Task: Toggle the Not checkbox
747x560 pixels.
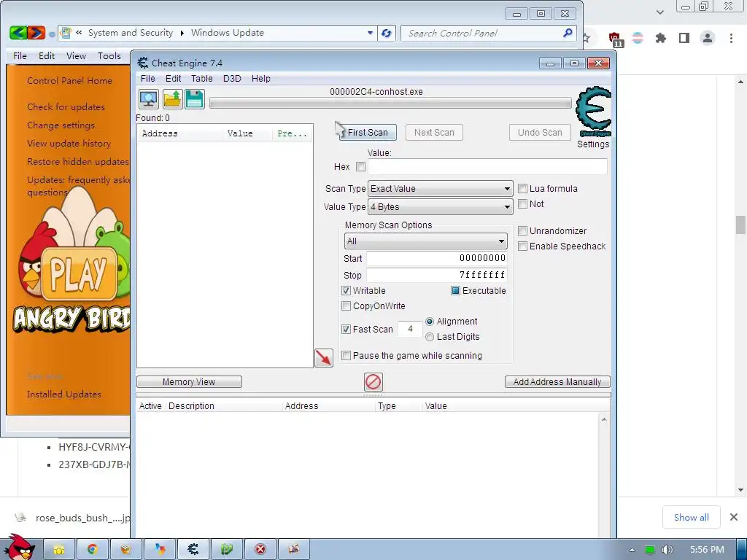Action: coord(522,204)
